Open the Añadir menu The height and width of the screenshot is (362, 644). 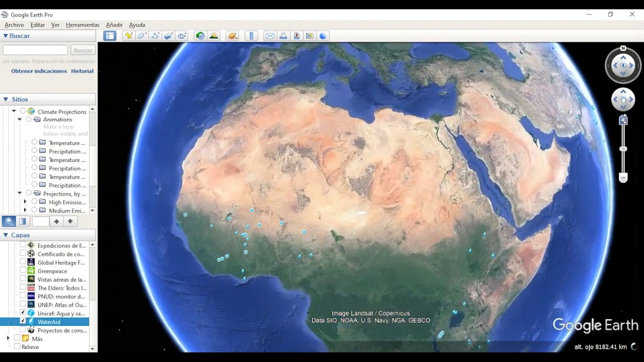[114, 25]
